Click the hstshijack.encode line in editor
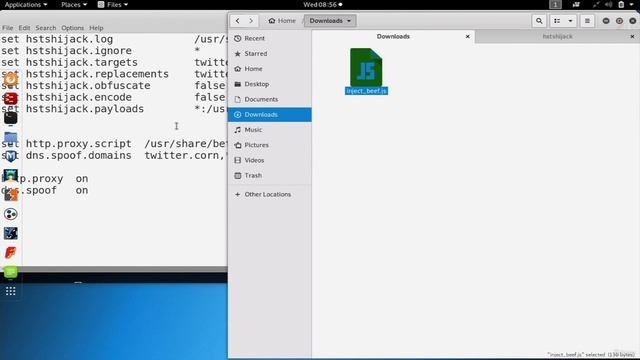This screenshot has width=640, height=360. 113,97
